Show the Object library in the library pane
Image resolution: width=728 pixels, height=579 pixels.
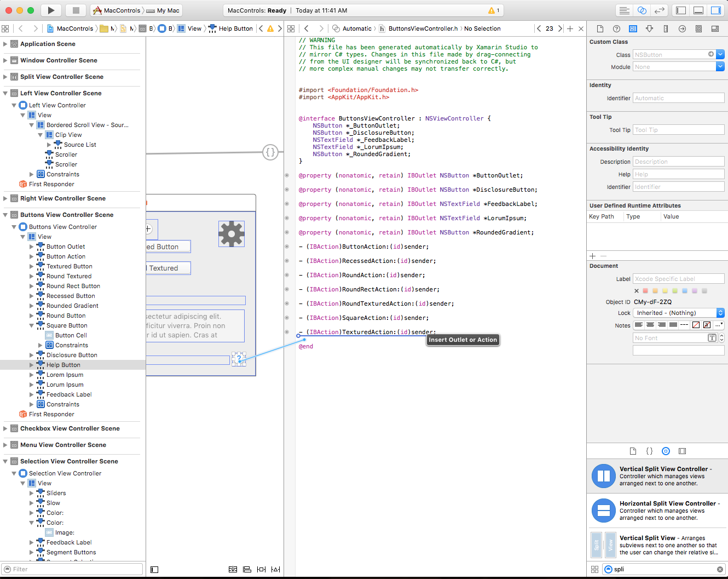tap(666, 451)
